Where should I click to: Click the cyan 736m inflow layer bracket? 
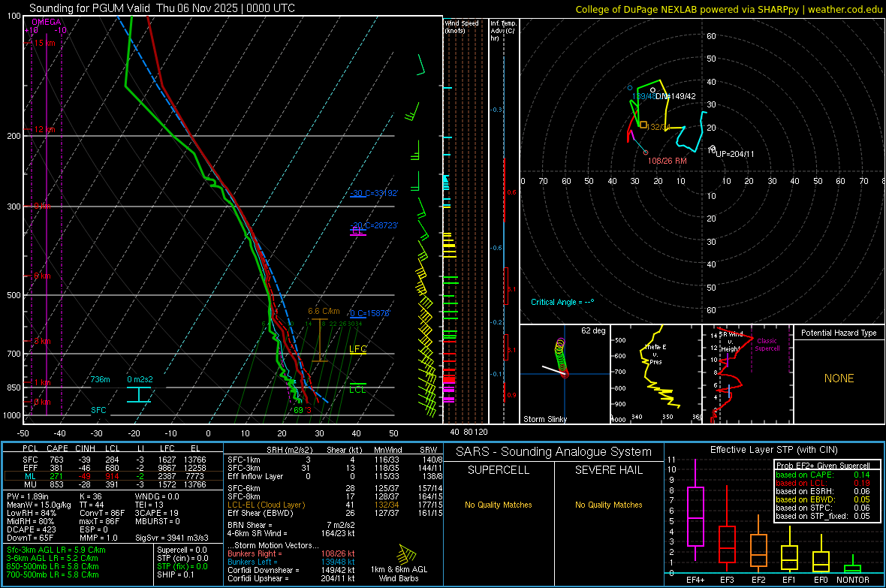[x=139, y=394]
